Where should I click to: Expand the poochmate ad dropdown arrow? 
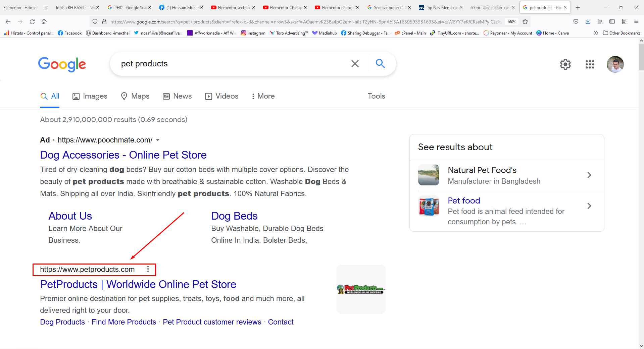pos(158,140)
